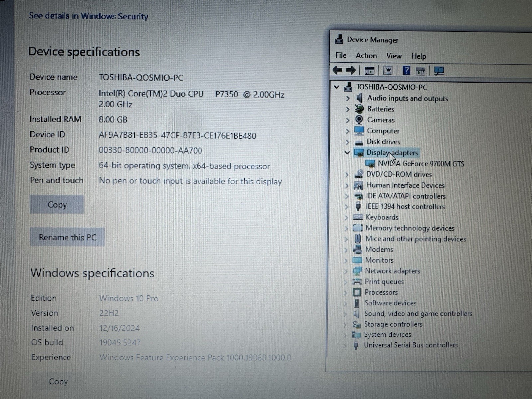Click the Forward arrow in Device Manager toolbar

tap(351, 70)
